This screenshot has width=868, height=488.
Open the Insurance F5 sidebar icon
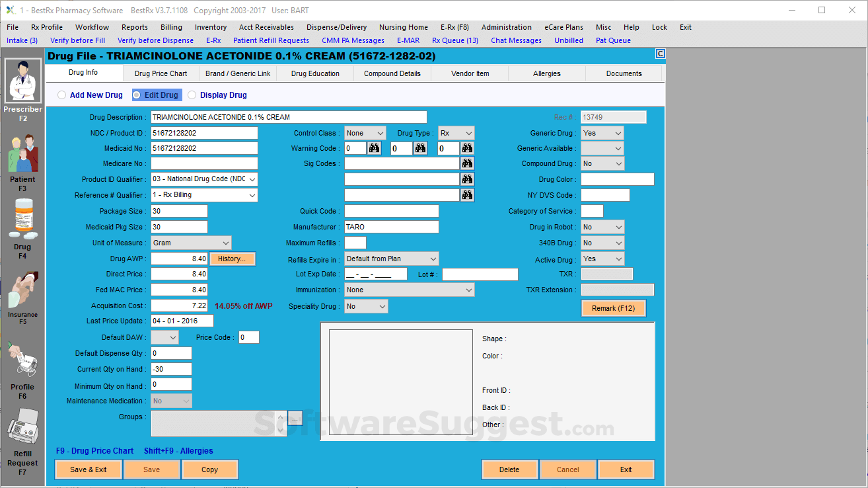point(23,290)
